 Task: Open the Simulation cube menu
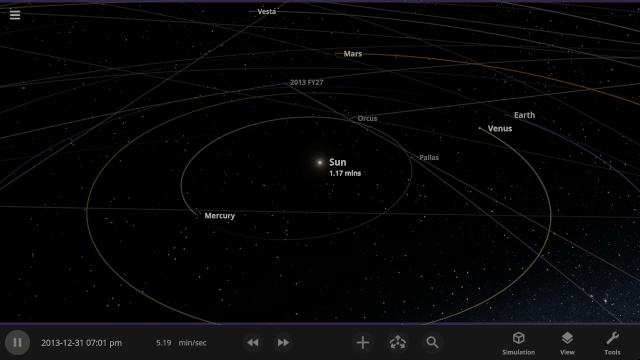[x=518, y=343]
